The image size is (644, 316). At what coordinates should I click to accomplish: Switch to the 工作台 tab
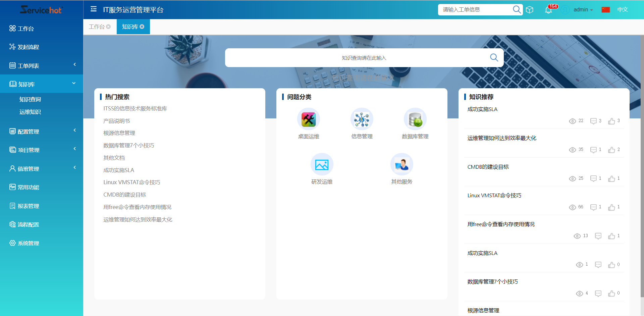coord(97,27)
